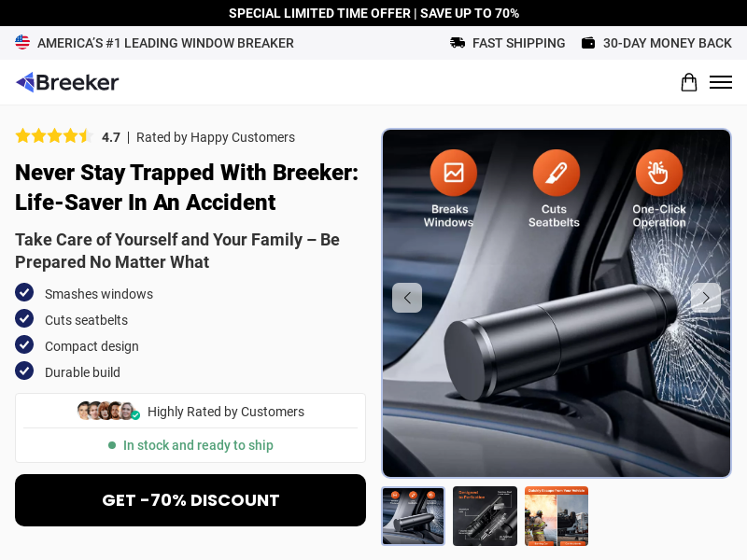Click the special limited time offer banner
The height and width of the screenshot is (560, 747).
pos(373,13)
